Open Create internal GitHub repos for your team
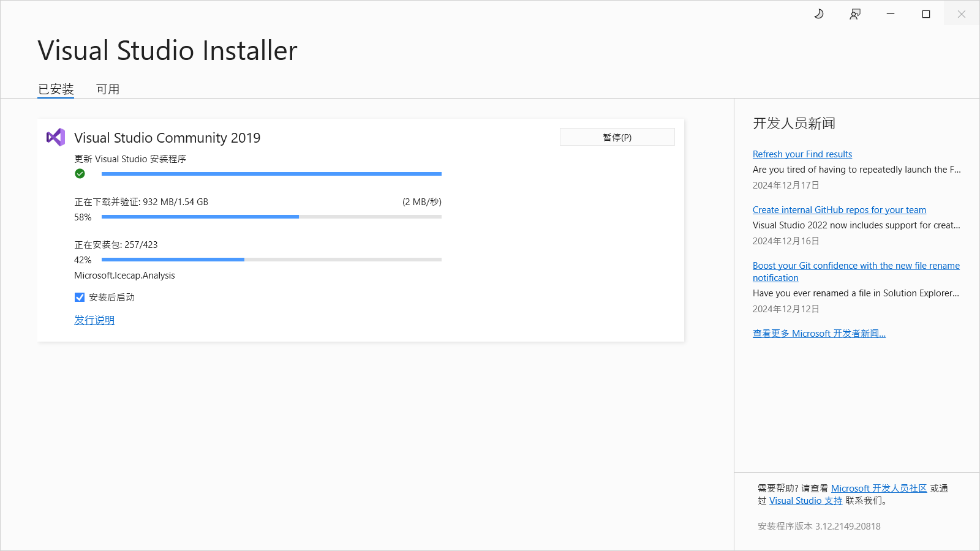 tap(839, 209)
